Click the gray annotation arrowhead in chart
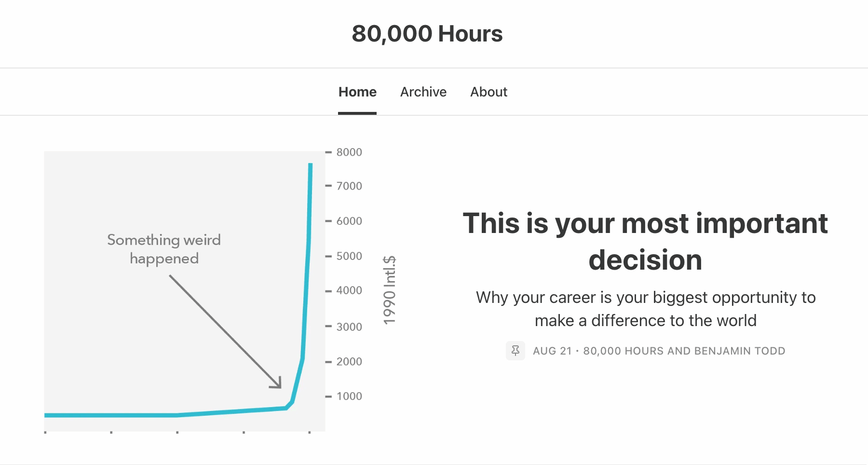Image resolution: width=868 pixels, height=465 pixels. (x=277, y=384)
